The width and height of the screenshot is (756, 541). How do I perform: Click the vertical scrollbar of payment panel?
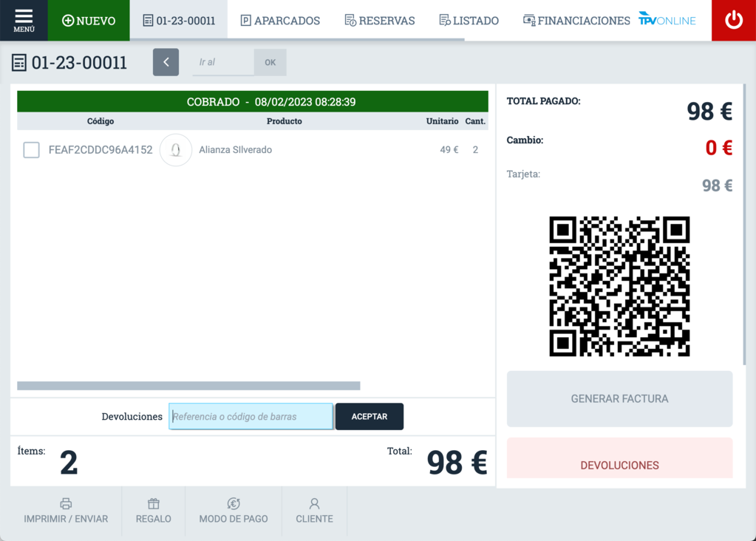click(745, 224)
